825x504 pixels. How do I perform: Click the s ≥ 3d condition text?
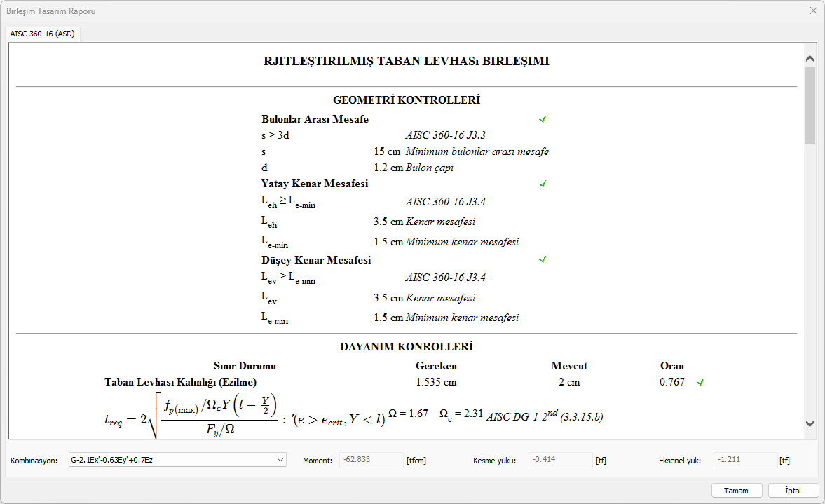coord(275,136)
